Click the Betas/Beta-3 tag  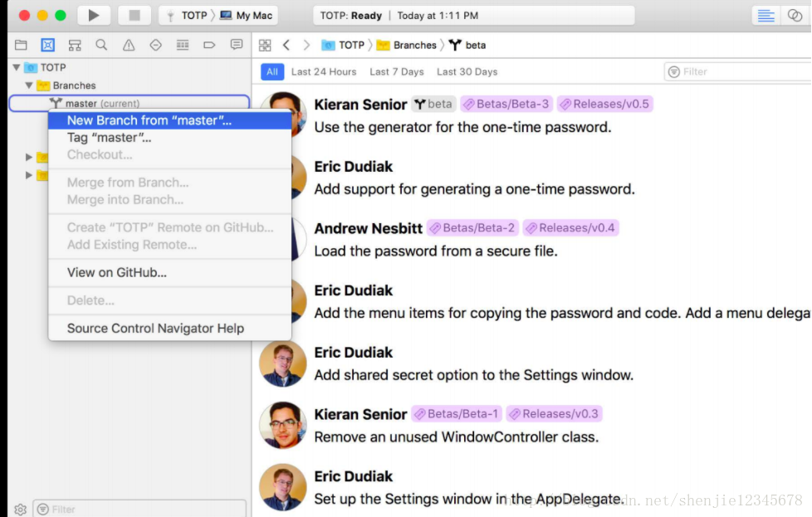(506, 104)
